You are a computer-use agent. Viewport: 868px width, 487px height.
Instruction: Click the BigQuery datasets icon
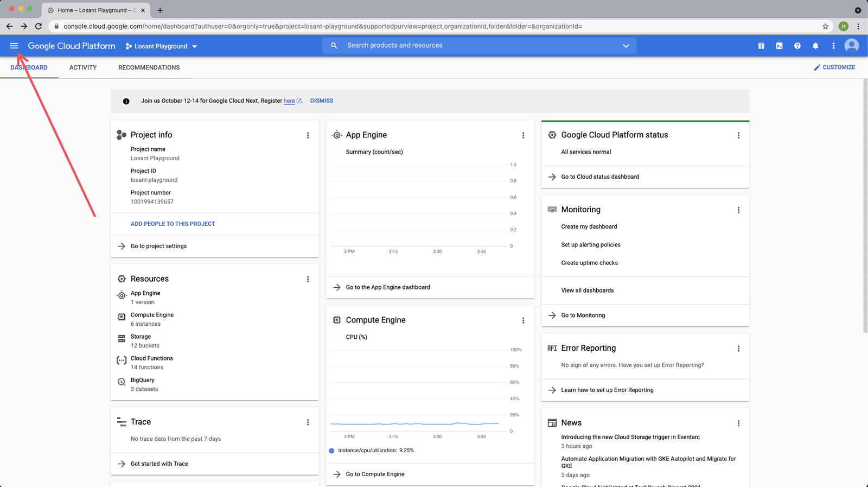tap(122, 382)
